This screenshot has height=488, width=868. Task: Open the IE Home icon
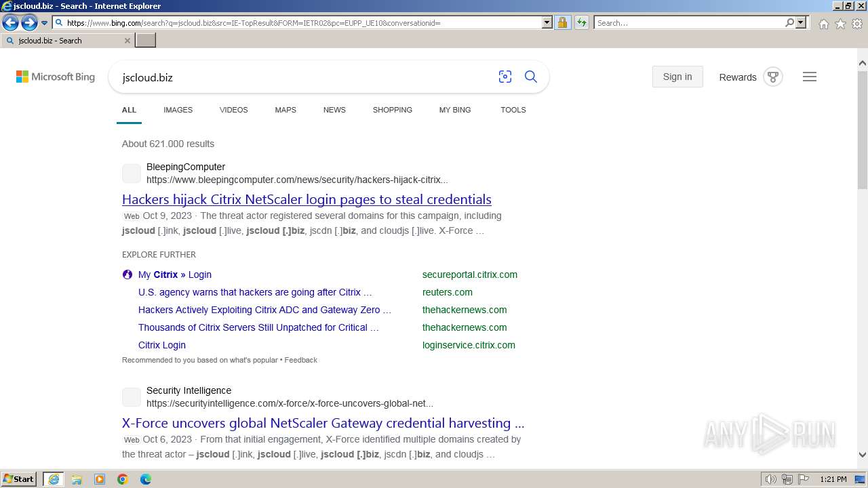(x=823, y=24)
